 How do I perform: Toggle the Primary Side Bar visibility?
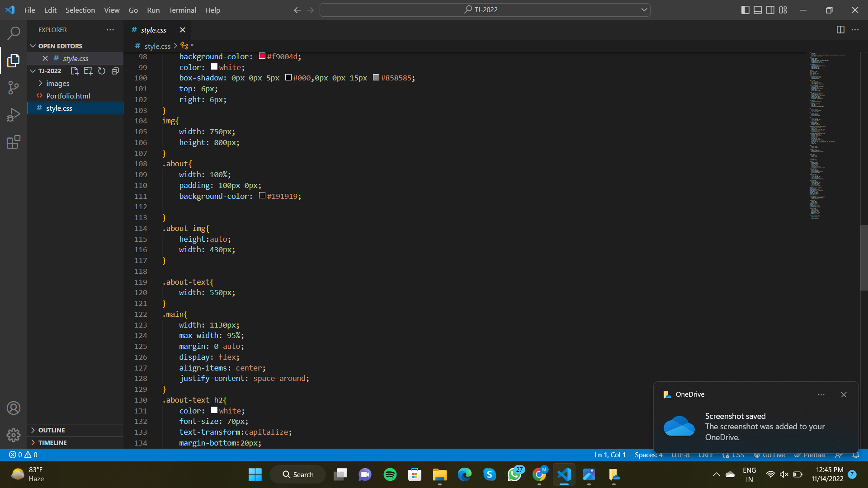745,9
